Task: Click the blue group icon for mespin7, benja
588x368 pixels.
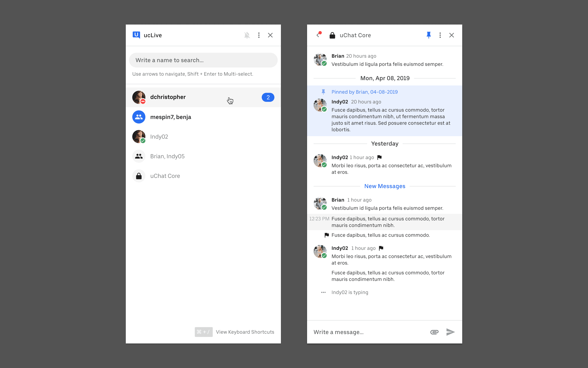Action: (x=139, y=117)
